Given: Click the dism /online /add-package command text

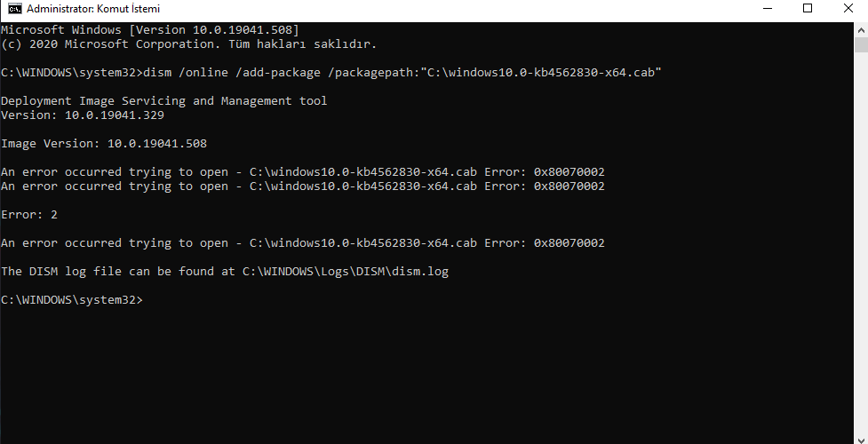Looking at the screenshot, I should (x=231, y=73).
